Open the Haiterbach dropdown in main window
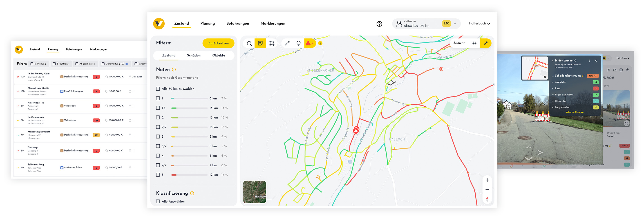The height and width of the screenshot is (220, 644). pos(479,24)
